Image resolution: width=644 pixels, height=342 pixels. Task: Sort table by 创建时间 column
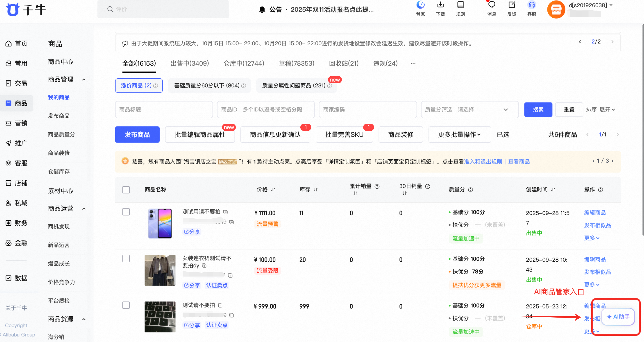(553, 190)
